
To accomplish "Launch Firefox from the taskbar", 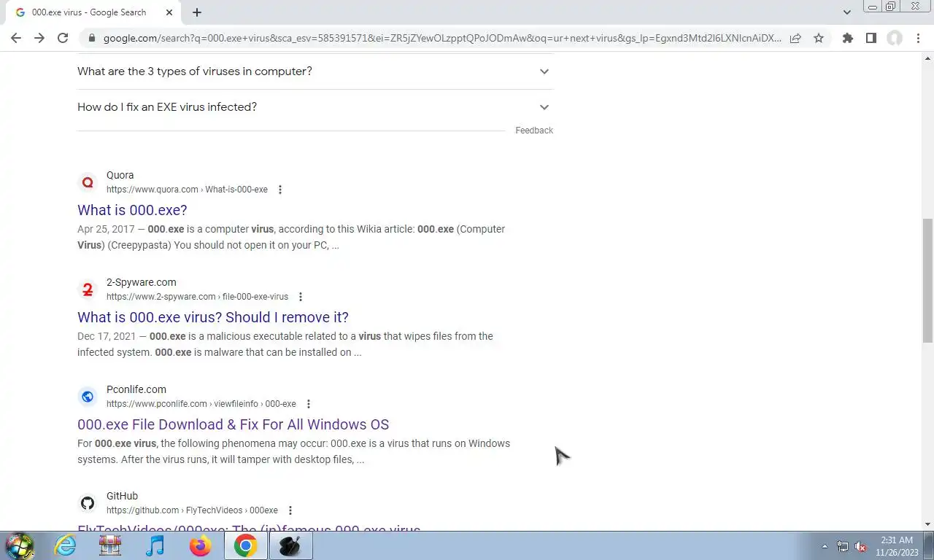I will tap(200, 545).
